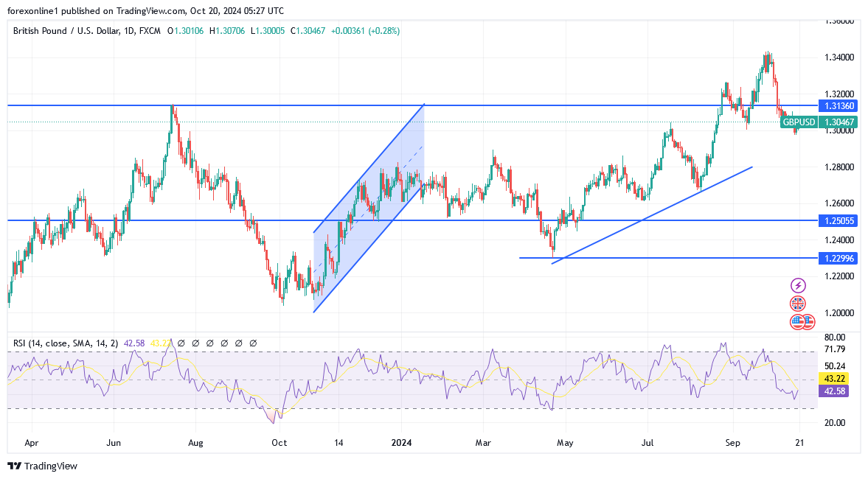Click the FXCM source label

click(x=150, y=31)
